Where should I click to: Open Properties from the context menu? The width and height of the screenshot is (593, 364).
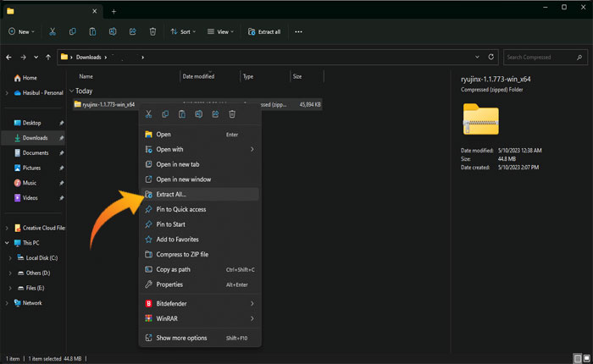[x=169, y=284]
